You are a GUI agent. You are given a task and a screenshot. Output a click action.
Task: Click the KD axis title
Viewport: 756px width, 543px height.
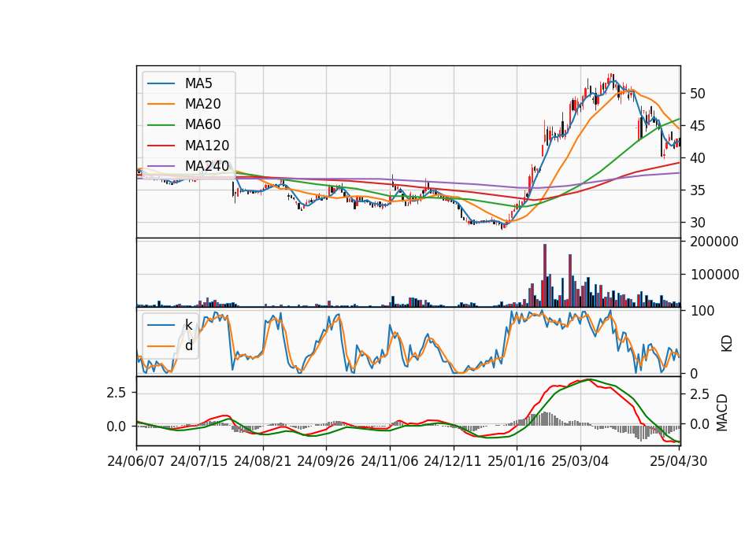[x=726, y=344]
